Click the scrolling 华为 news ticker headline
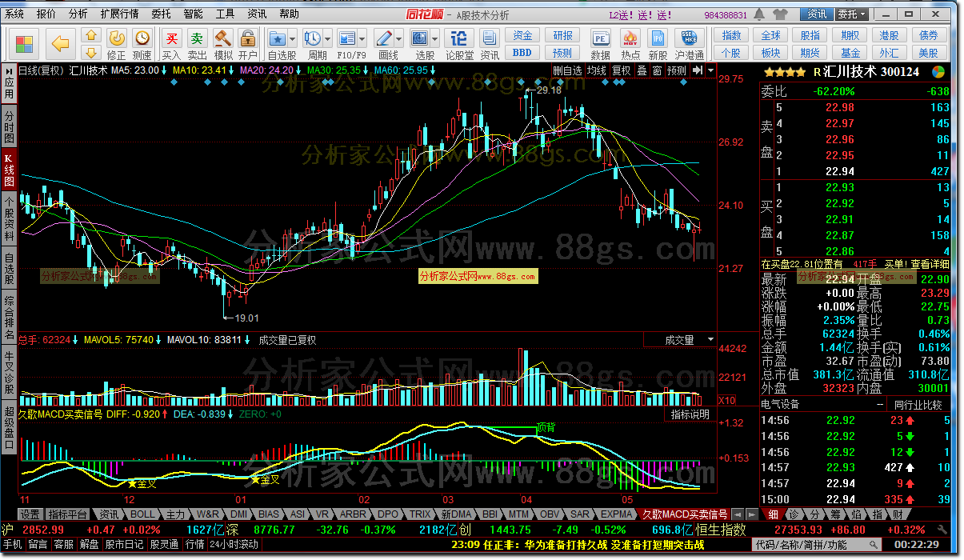 tap(577, 545)
